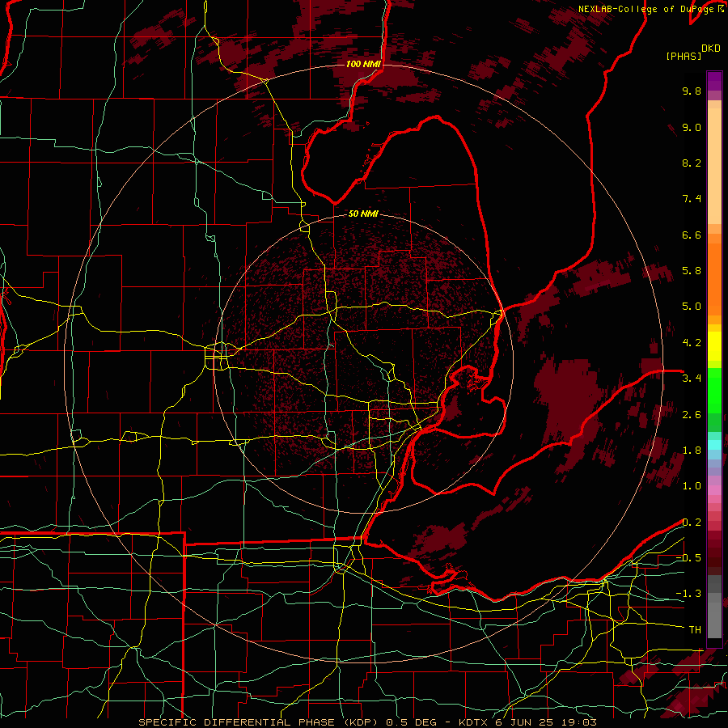Click the "7.4" value on the color scale
The height and width of the screenshot is (728, 728).
pos(692,199)
